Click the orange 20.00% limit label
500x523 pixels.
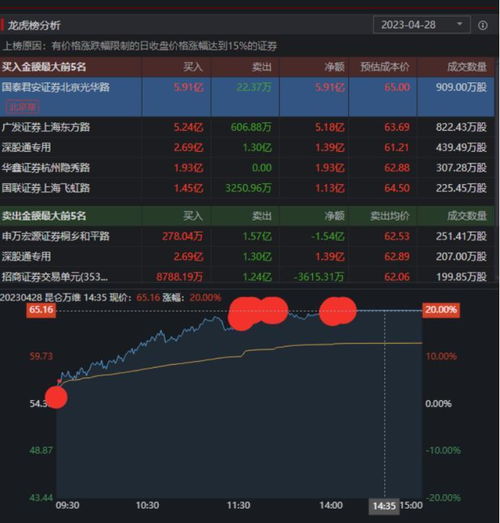tap(441, 310)
